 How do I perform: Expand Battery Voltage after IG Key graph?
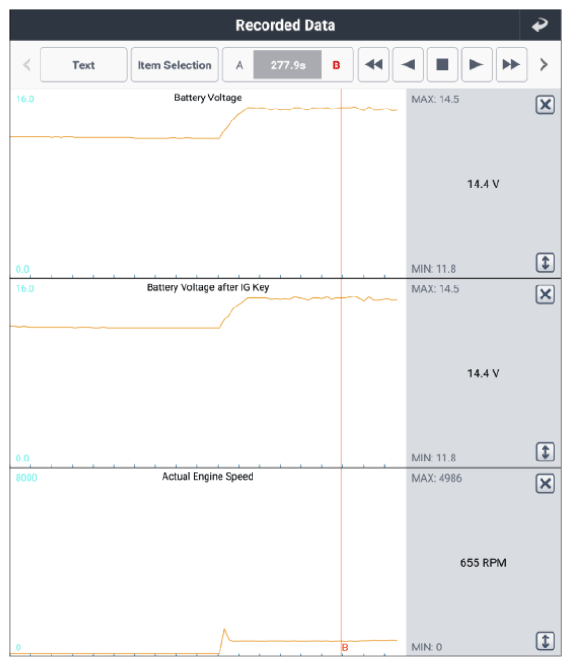click(x=545, y=452)
